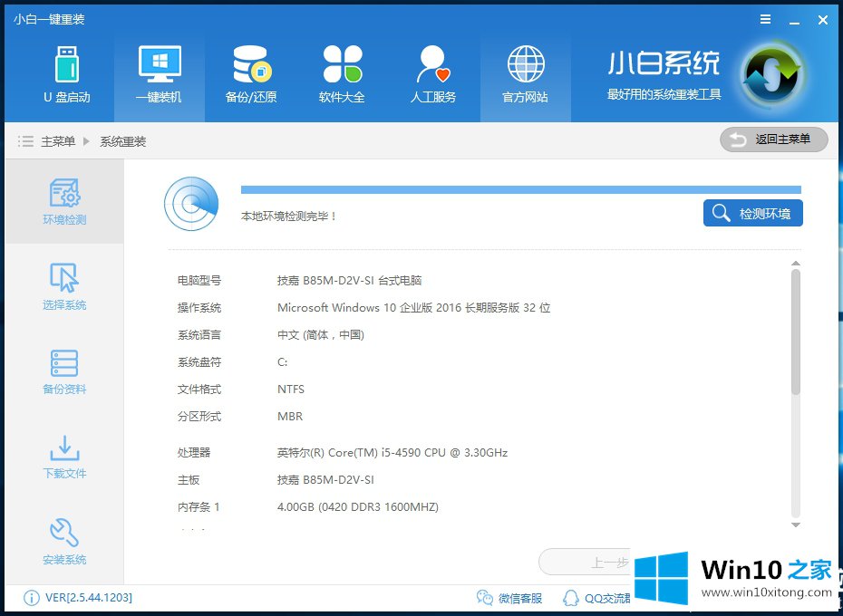Viewport: 843px width, 616px height.
Task: Open QQ交流群 link
Action: (596, 598)
